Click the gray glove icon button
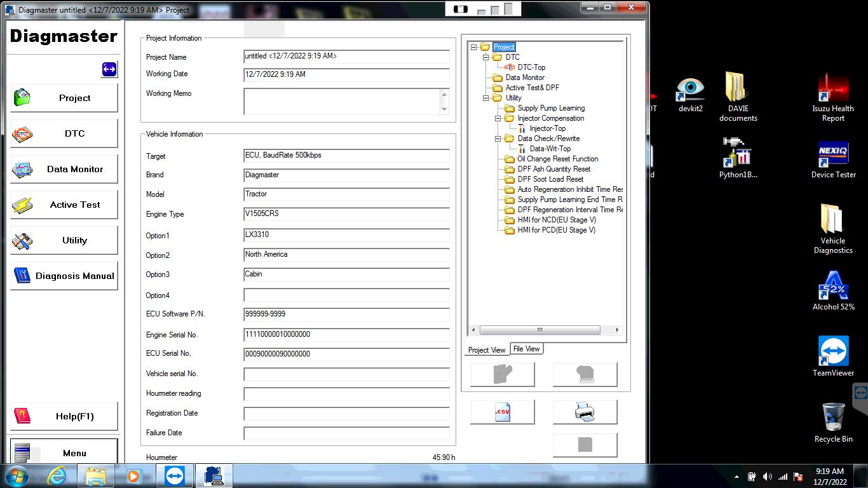Screen dimensions: 868x488 pyautogui.click(x=503, y=374)
